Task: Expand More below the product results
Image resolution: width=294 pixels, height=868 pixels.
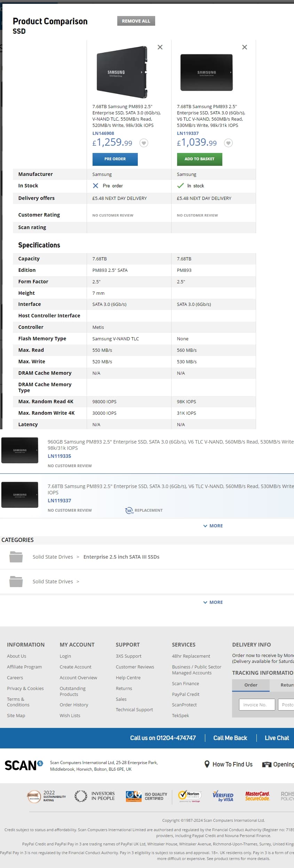Action: coord(213,526)
